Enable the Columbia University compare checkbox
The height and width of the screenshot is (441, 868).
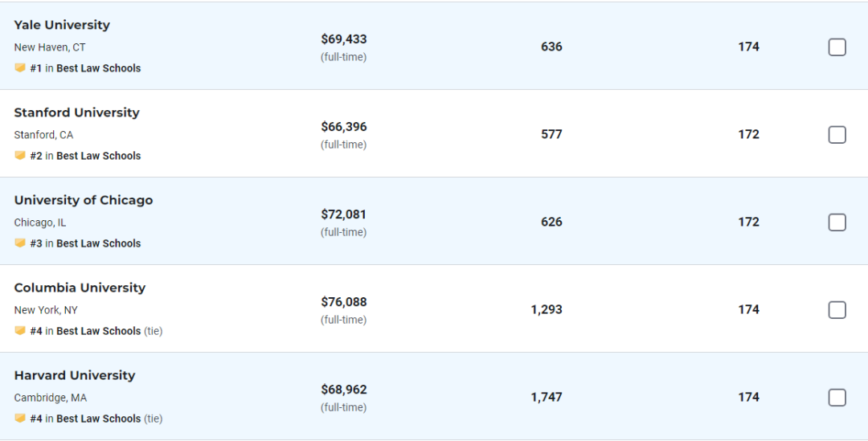click(x=837, y=310)
